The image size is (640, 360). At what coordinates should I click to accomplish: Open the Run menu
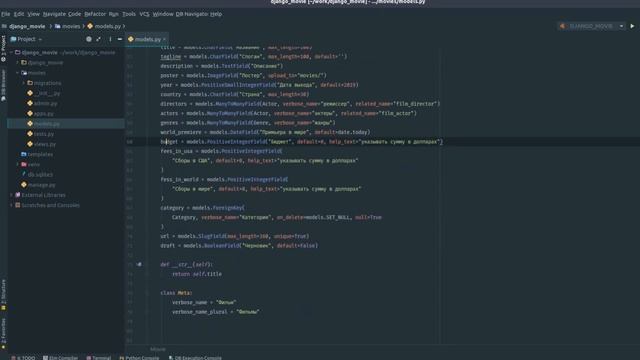click(x=113, y=14)
